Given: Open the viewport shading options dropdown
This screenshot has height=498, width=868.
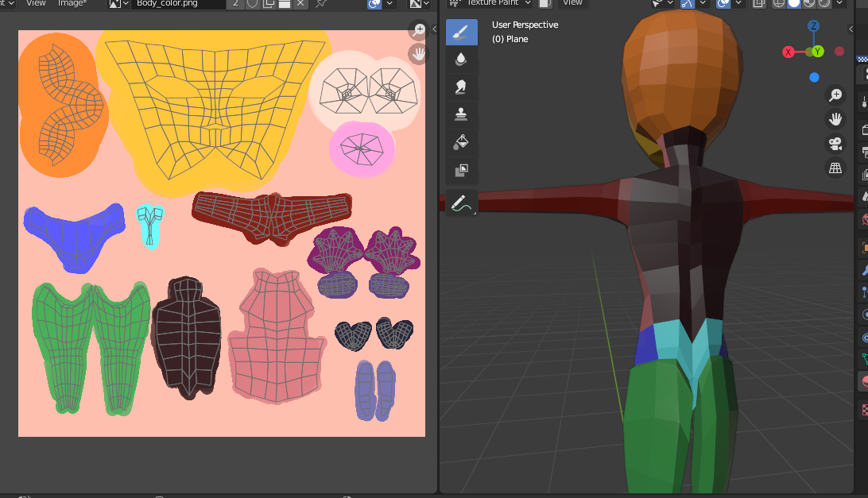Looking at the screenshot, I should [839, 3].
